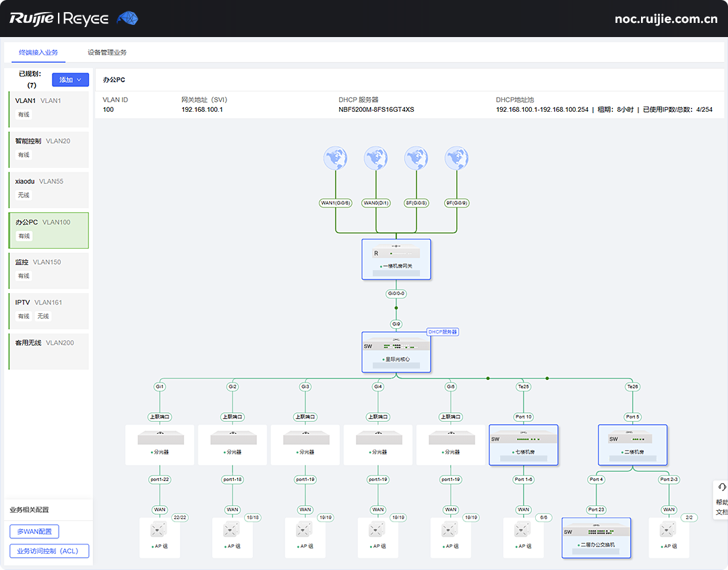Image resolution: width=728 pixels, height=570 pixels.
Task: Select the IPTV VLAN161 service
Action: pos(49,309)
